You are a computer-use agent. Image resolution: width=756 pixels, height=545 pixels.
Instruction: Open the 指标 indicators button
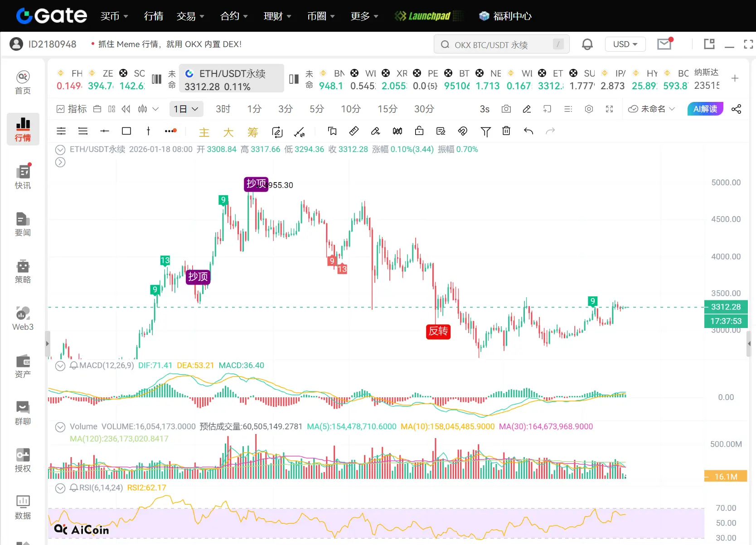tap(72, 109)
